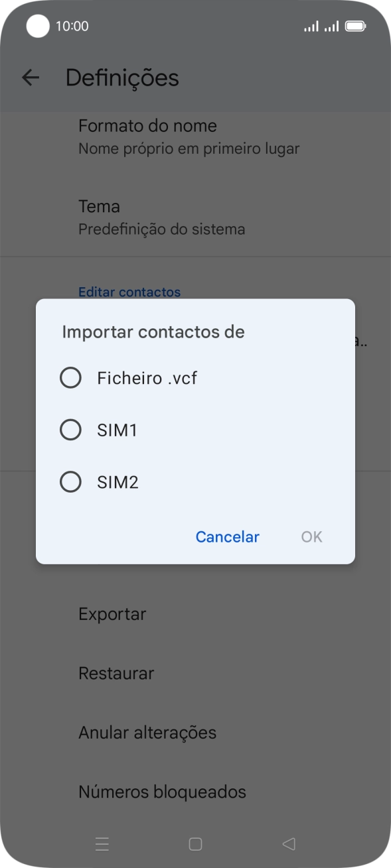Tap the second SIM signal bars icon
This screenshot has width=391, height=868.
click(x=331, y=26)
